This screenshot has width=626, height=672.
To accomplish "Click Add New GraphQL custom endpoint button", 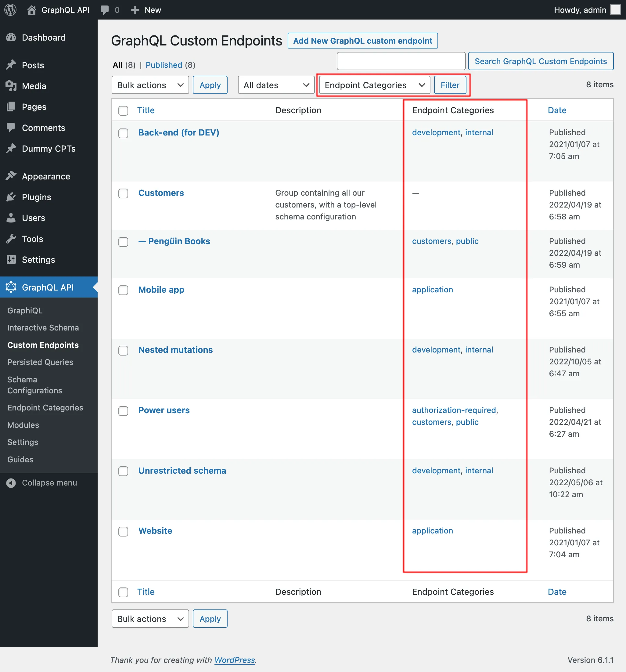I will pyautogui.click(x=362, y=41).
